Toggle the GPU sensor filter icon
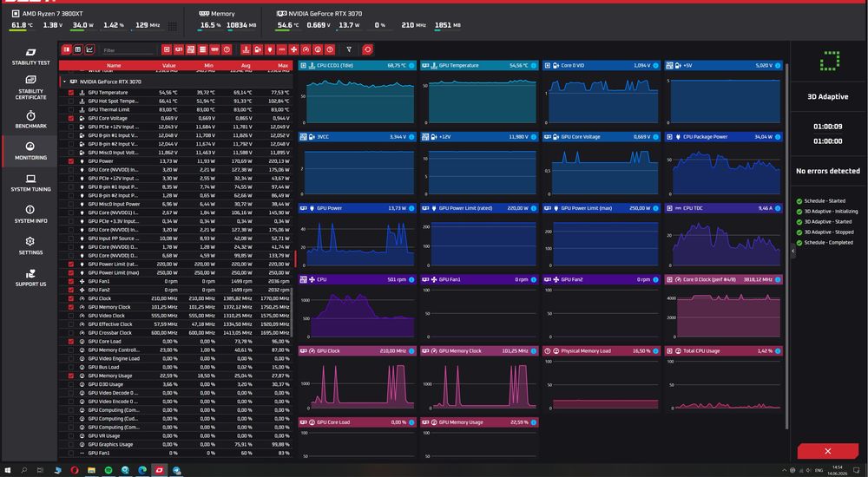 (179, 49)
